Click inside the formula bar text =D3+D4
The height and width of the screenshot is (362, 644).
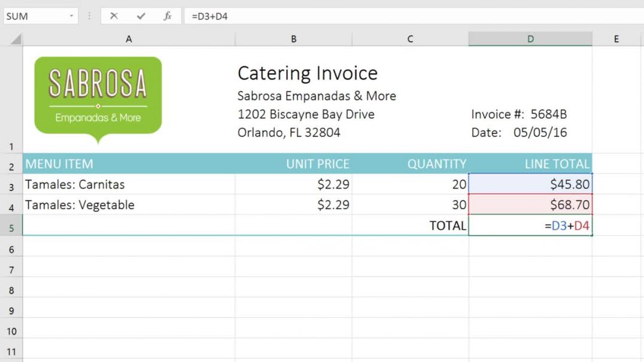coord(210,16)
